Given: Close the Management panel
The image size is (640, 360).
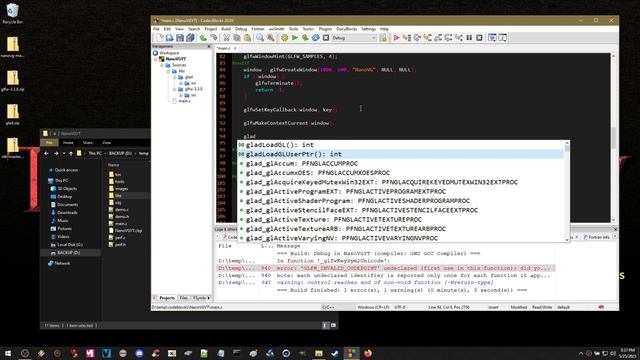Looking at the screenshot, I should click(209, 47).
